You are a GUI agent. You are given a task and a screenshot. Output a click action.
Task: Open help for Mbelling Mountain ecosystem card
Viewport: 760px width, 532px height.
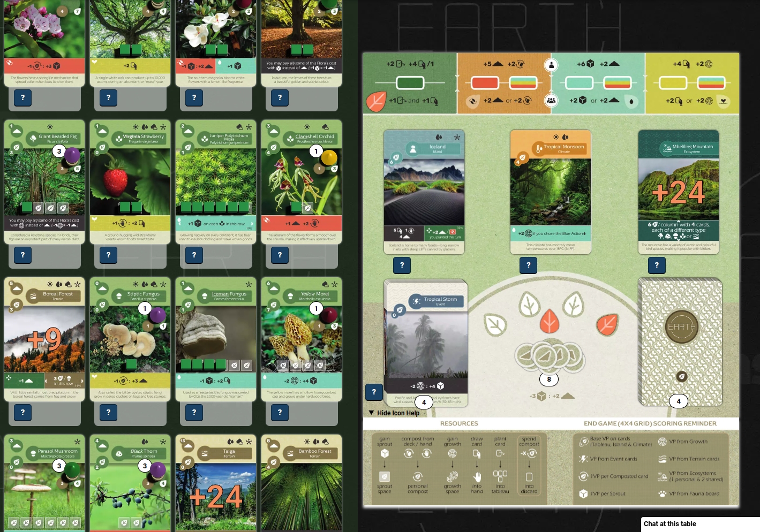pyautogui.click(x=657, y=265)
